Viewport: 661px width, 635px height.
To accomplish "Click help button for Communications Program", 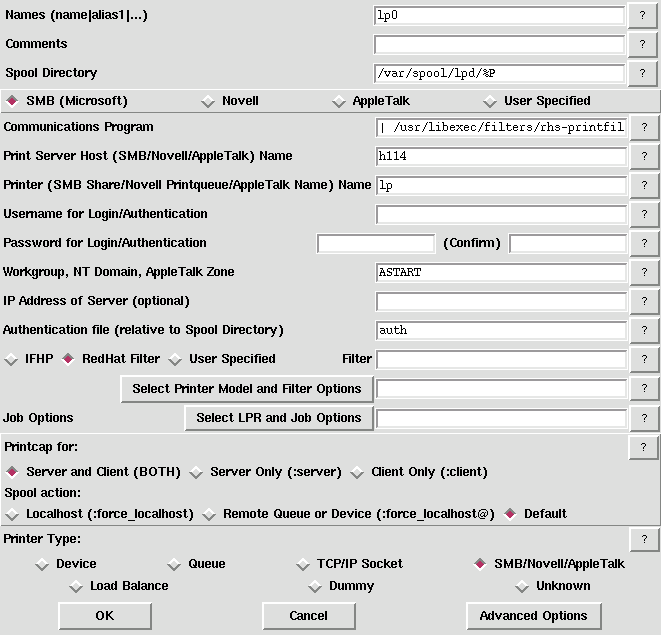I will pyautogui.click(x=644, y=128).
